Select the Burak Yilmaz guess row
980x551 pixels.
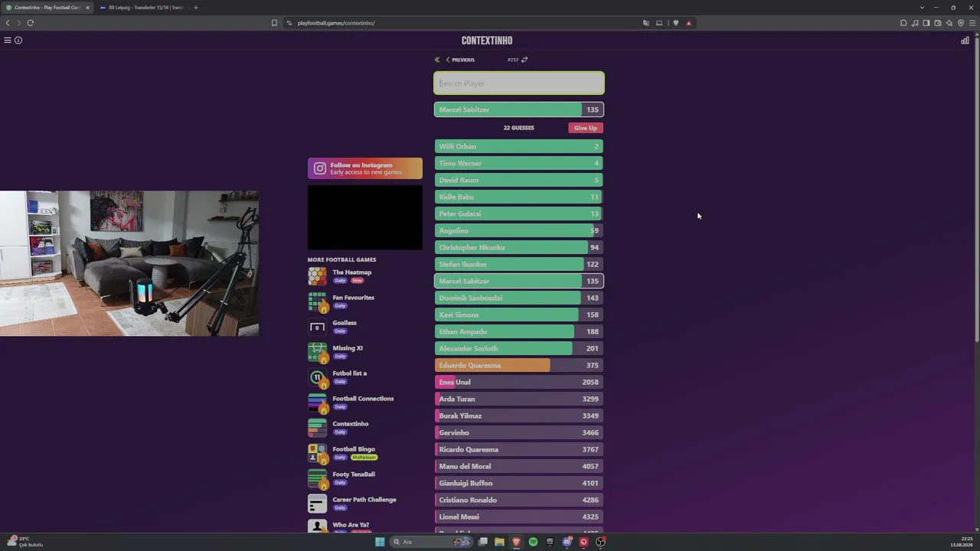click(519, 416)
